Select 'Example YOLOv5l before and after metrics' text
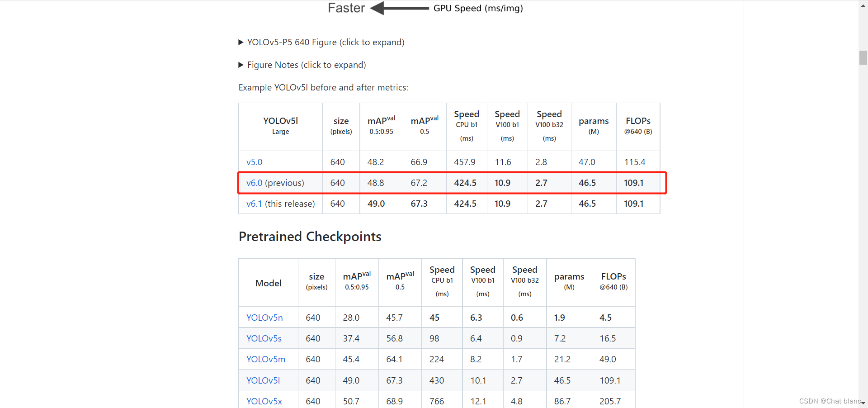 pyautogui.click(x=323, y=87)
